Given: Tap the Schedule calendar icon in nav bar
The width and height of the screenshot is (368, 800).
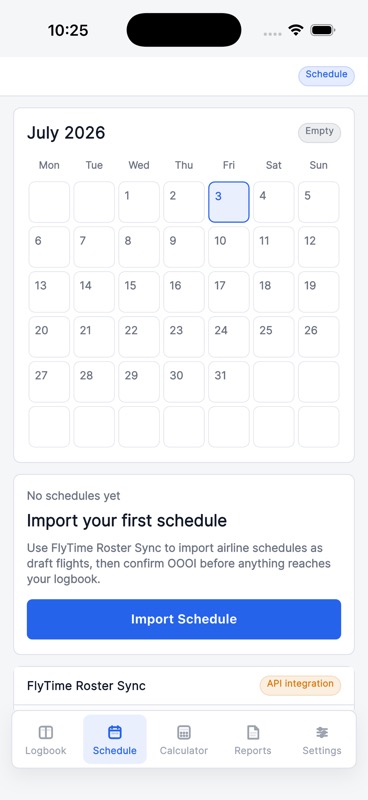Looking at the screenshot, I should [115, 733].
